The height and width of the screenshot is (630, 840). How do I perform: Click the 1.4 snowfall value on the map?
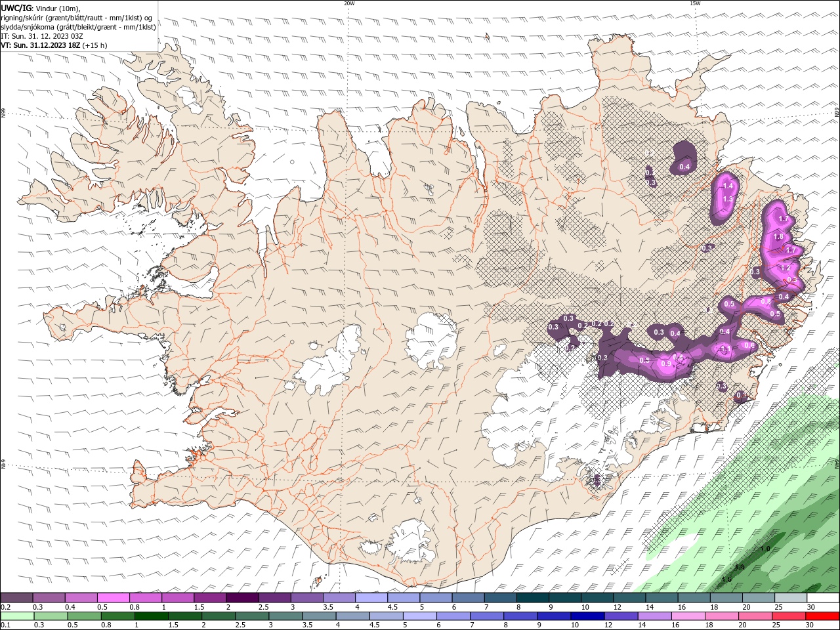click(727, 186)
